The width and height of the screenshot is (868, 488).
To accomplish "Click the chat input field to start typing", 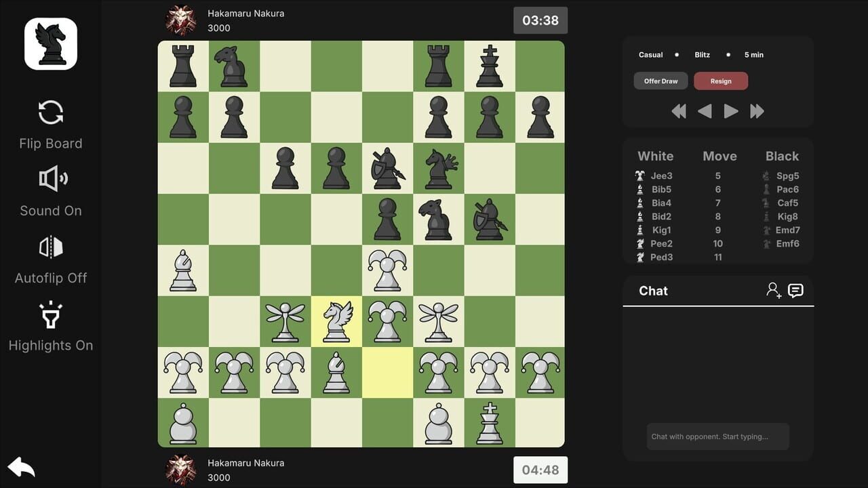I will tap(717, 436).
